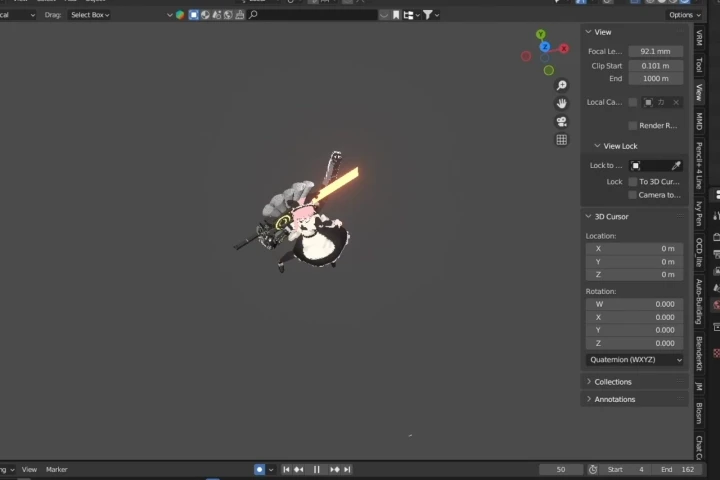This screenshot has height=480, width=720.
Task: Click the 3D Cursor Location Y field
Action: click(x=635, y=262)
